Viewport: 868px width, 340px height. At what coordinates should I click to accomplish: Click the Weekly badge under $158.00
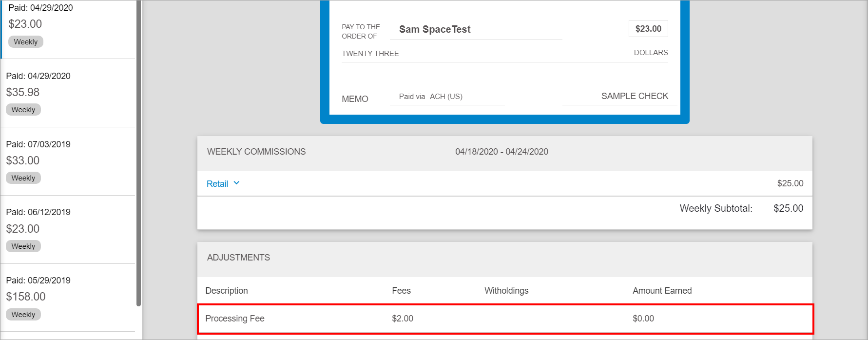(x=23, y=315)
